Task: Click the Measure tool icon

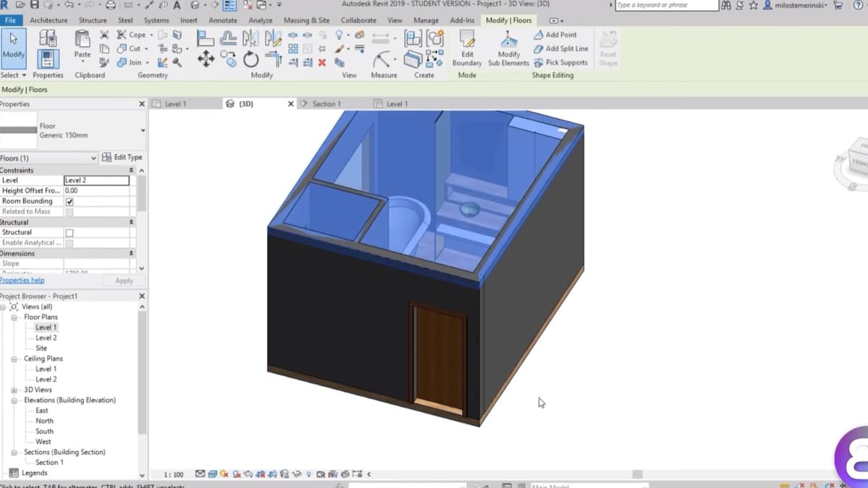Action: (x=382, y=59)
